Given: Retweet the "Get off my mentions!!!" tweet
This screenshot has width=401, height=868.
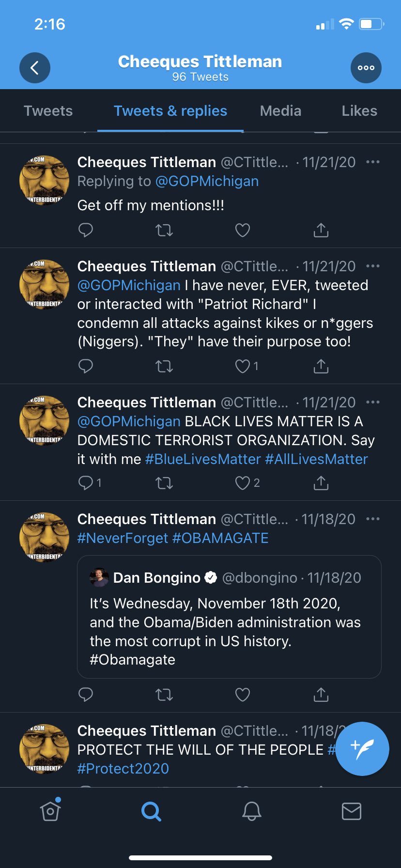Looking at the screenshot, I should (164, 230).
